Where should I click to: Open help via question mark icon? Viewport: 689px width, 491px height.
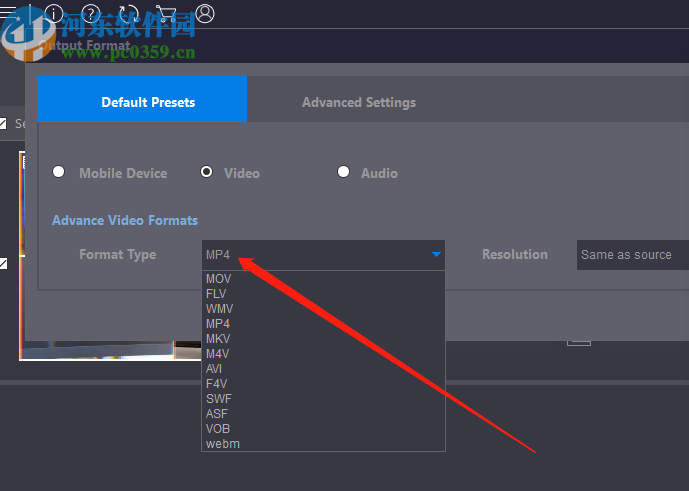[x=91, y=14]
